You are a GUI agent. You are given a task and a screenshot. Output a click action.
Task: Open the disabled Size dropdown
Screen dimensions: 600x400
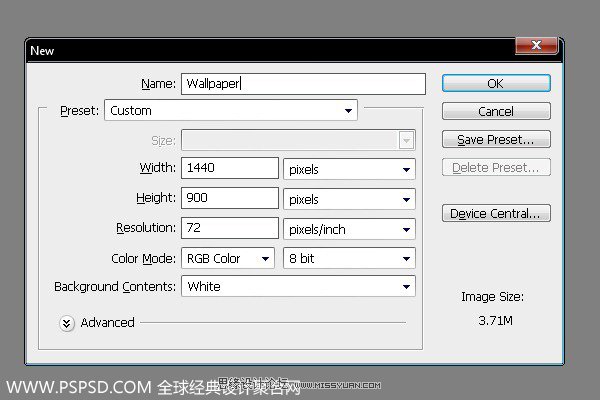click(x=298, y=140)
